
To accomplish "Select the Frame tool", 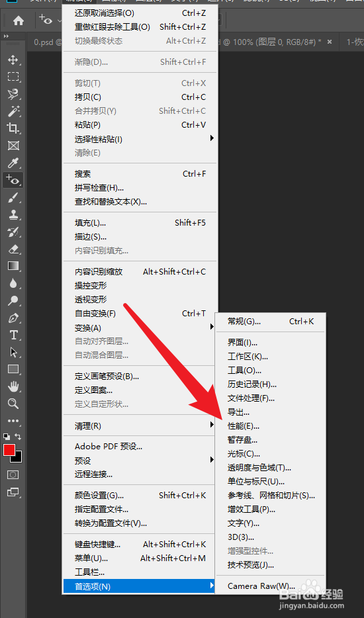I will click(x=13, y=146).
